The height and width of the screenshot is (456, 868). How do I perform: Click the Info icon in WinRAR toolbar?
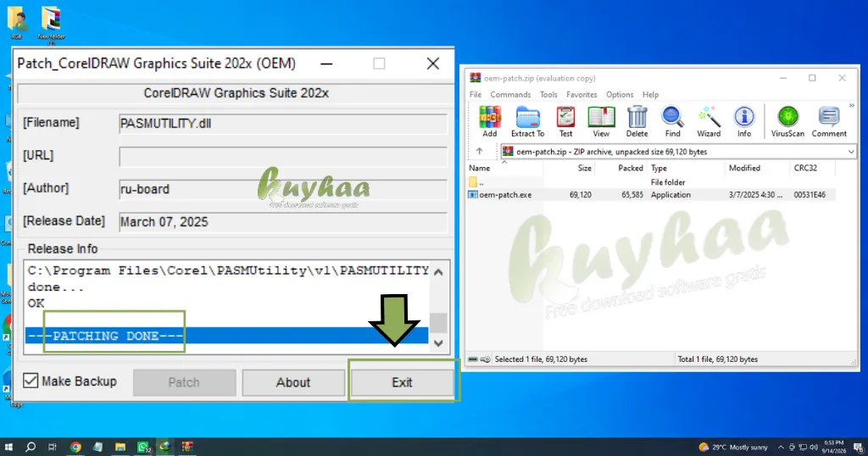coord(744,121)
